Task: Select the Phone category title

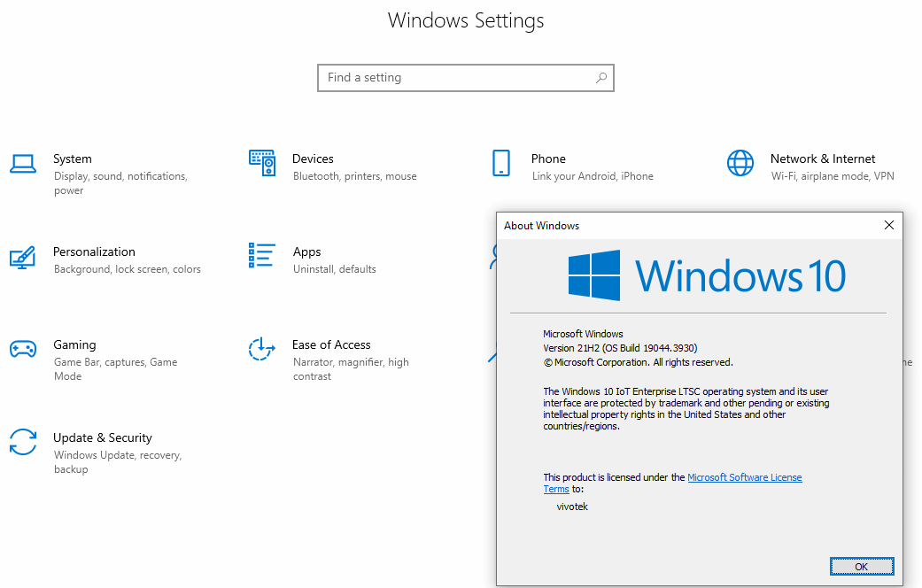Action: click(548, 159)
